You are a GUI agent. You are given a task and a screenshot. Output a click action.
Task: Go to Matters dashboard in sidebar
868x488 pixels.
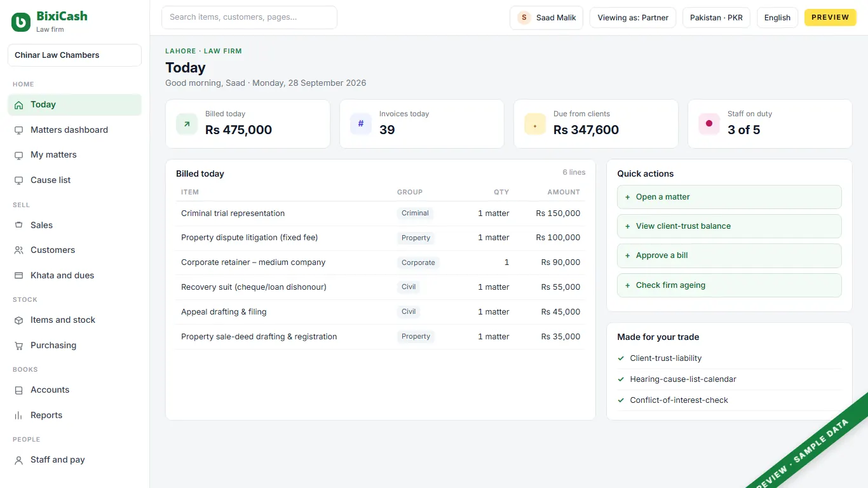(74, 130)
